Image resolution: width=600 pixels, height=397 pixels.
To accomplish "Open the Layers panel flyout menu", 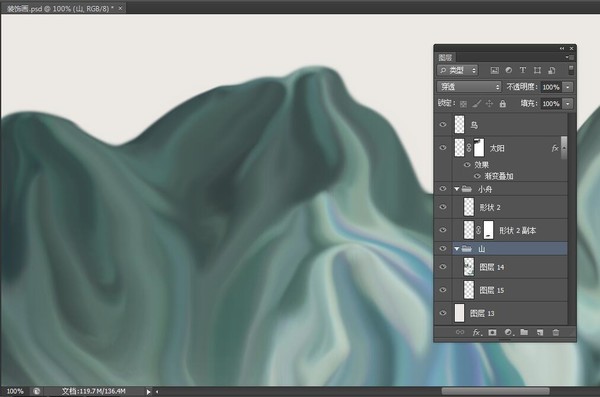I will click(x=569, y=57).
